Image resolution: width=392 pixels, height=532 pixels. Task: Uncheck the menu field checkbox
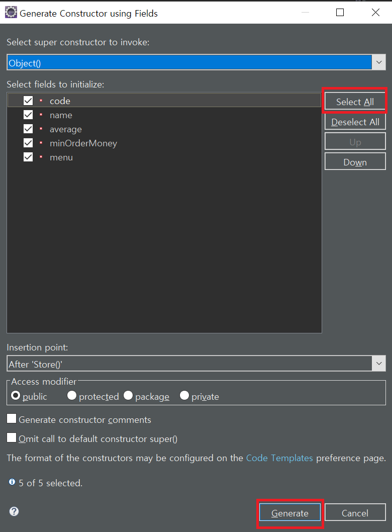coord(28,157)
